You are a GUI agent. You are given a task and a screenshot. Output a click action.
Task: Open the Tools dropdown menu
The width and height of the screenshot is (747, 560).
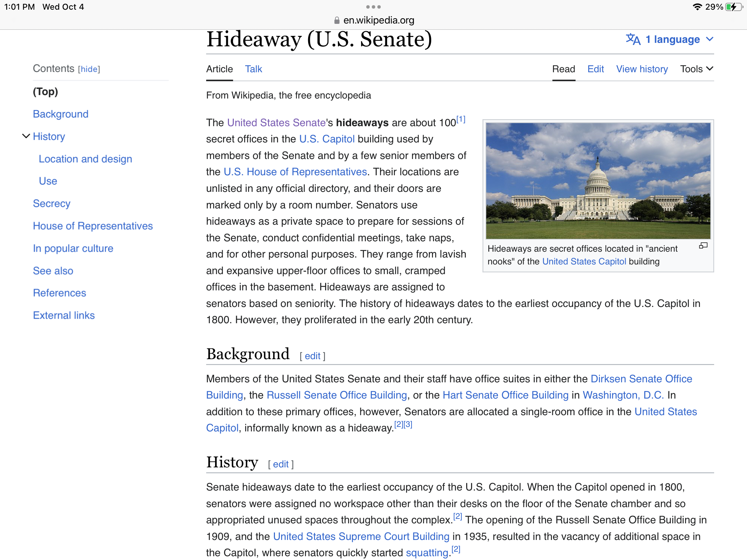point(697,69)
